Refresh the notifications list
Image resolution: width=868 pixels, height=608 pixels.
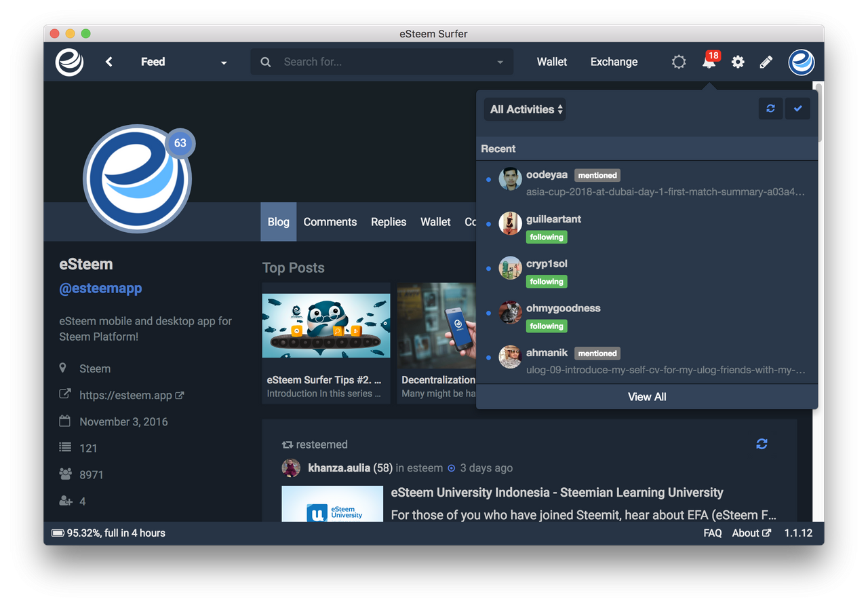coord(770,109)
